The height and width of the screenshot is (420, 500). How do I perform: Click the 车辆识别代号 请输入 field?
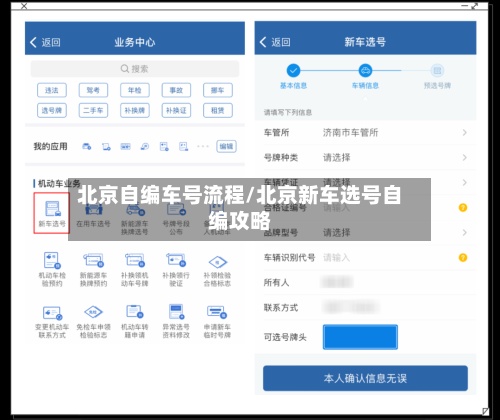tap(337, 258)
